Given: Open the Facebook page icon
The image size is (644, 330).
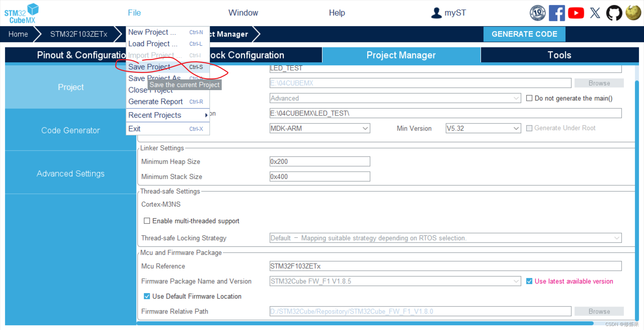Looking at the screenshot, I should click(557, 13).
